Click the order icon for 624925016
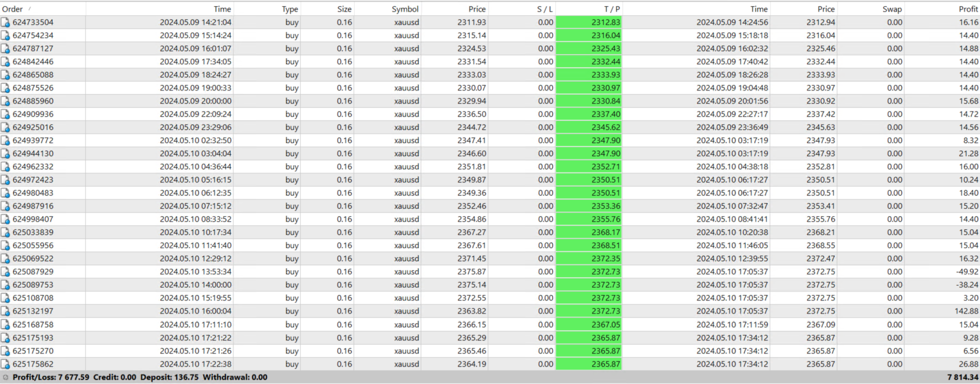Image resolution: width=980 pixels, height=384 pixels. click(5, 127)
